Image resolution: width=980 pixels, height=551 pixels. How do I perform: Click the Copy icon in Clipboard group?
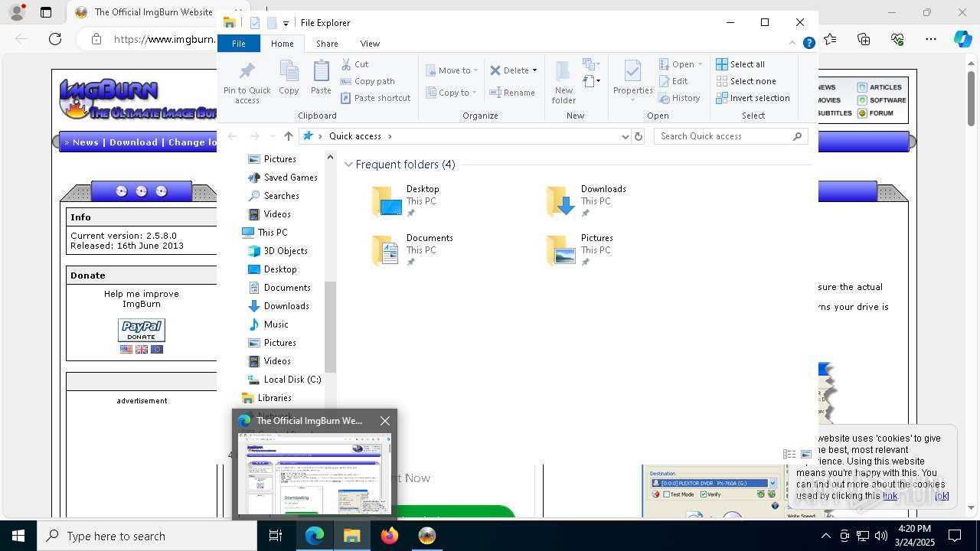[289, 78]
